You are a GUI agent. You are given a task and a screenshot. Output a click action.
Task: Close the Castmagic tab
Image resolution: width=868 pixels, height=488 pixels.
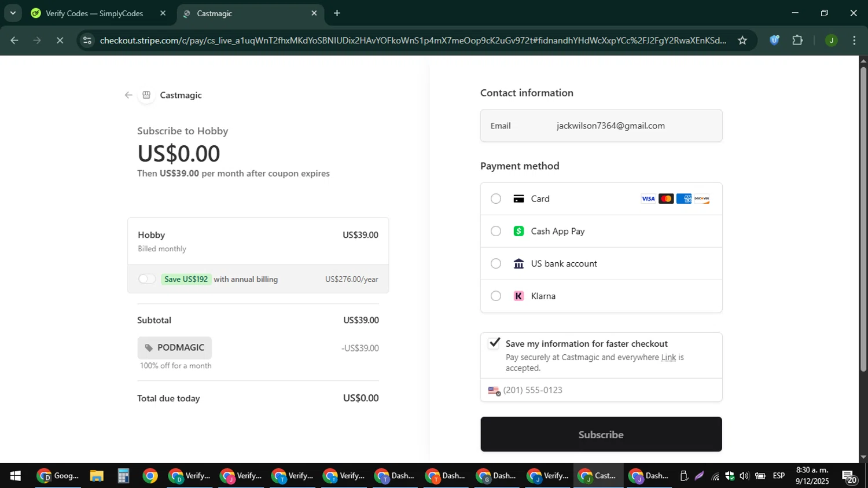coord(314,13)
